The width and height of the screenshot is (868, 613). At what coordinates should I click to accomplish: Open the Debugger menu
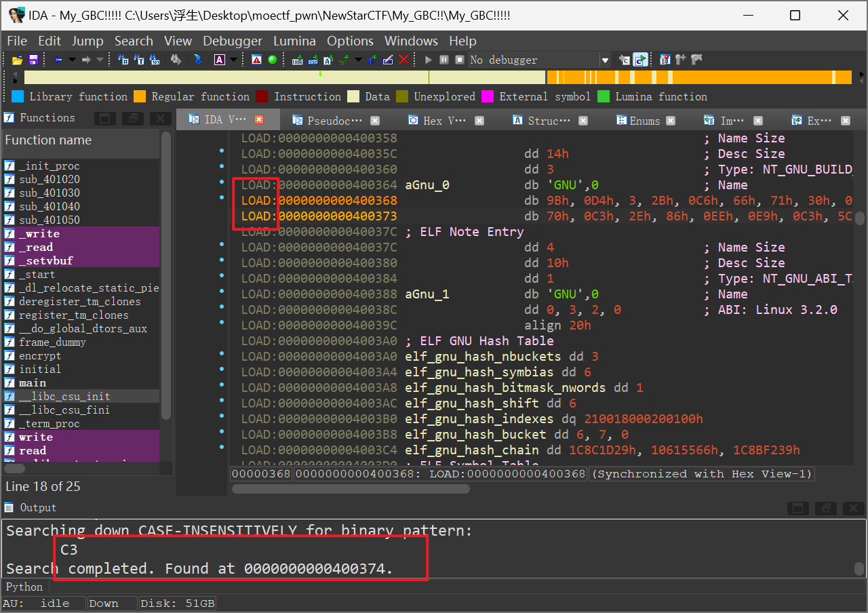tap(233, 41)
